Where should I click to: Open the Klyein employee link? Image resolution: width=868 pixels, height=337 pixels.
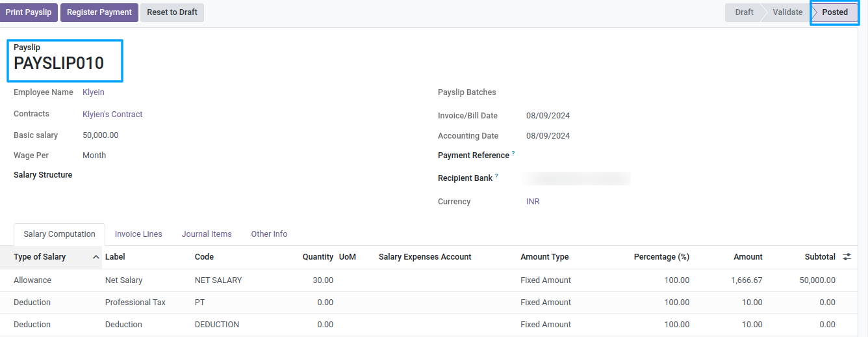[x=94, y=92]
